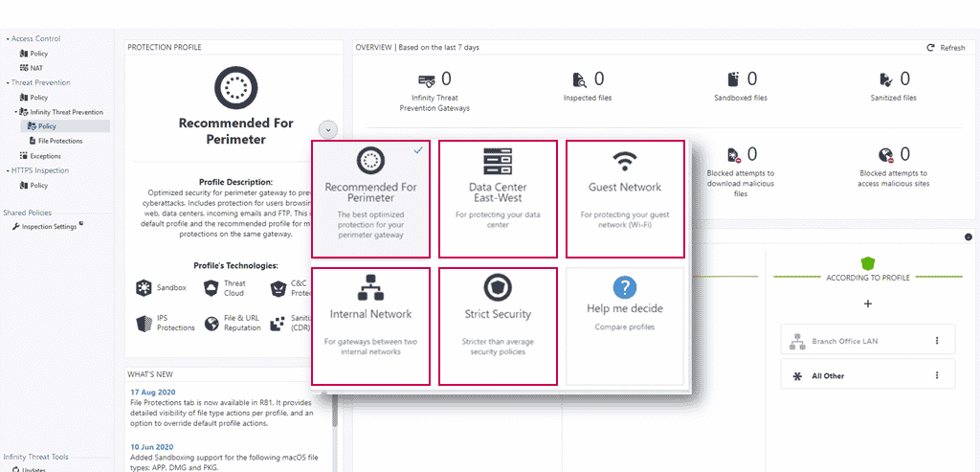Collapse the HTTPS Inspection tree section
980x472 pixels.
[x=8, y=170]
